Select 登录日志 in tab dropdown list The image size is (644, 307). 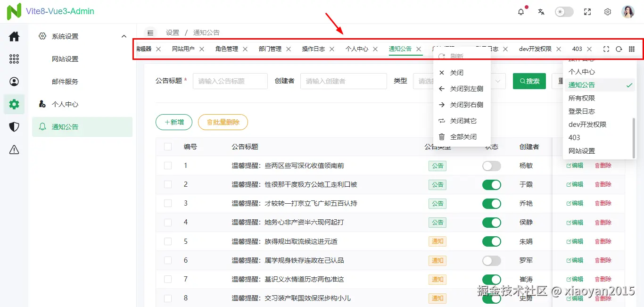click(x=600, y=111)
